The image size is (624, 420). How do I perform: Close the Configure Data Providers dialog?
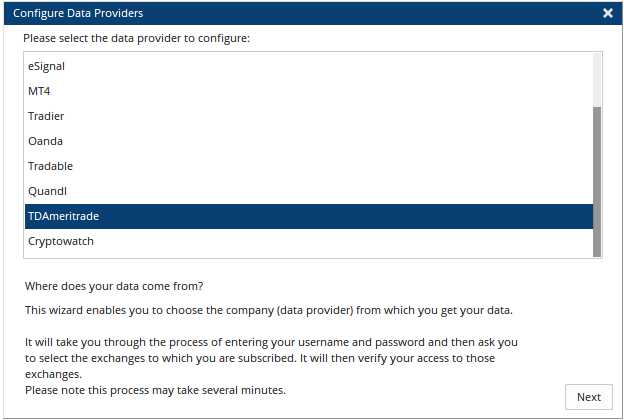[x=608, y=13]
